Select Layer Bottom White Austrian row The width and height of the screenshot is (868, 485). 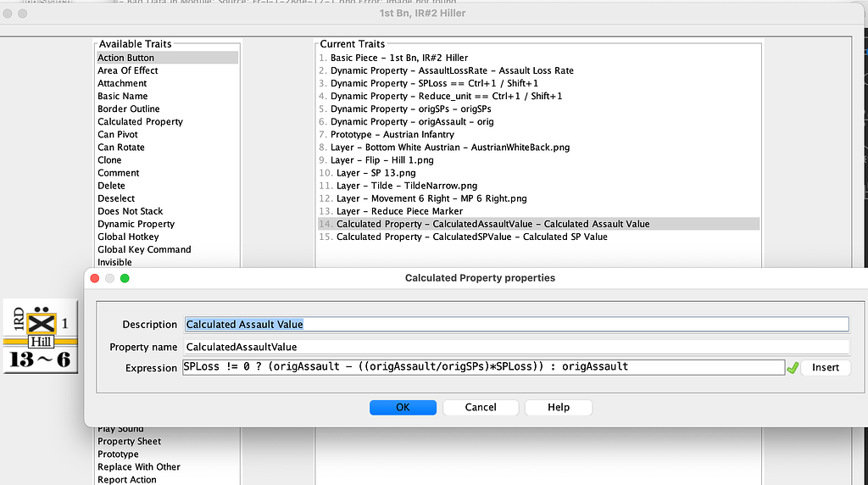click(x=538, y=147)
